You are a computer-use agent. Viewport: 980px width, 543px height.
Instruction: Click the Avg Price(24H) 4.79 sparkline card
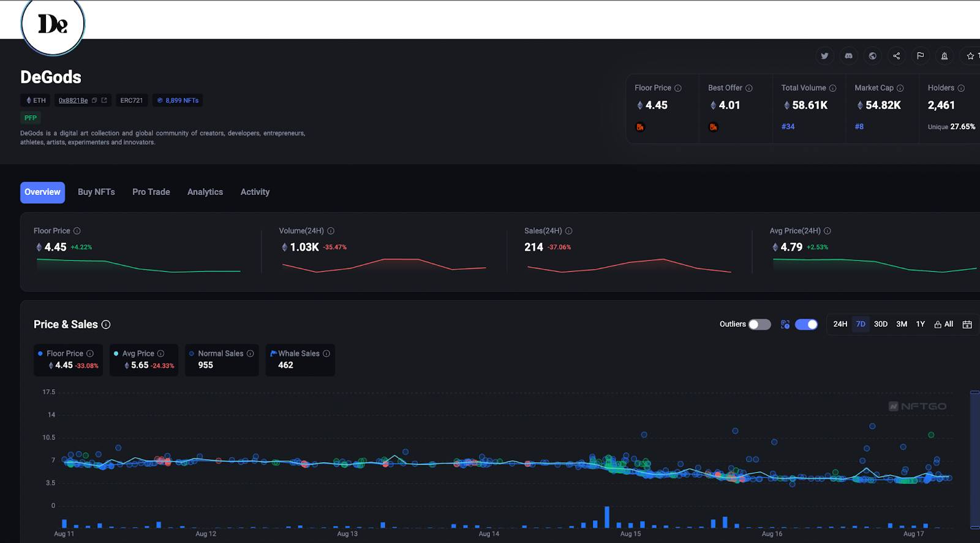[x=874, y=251]
